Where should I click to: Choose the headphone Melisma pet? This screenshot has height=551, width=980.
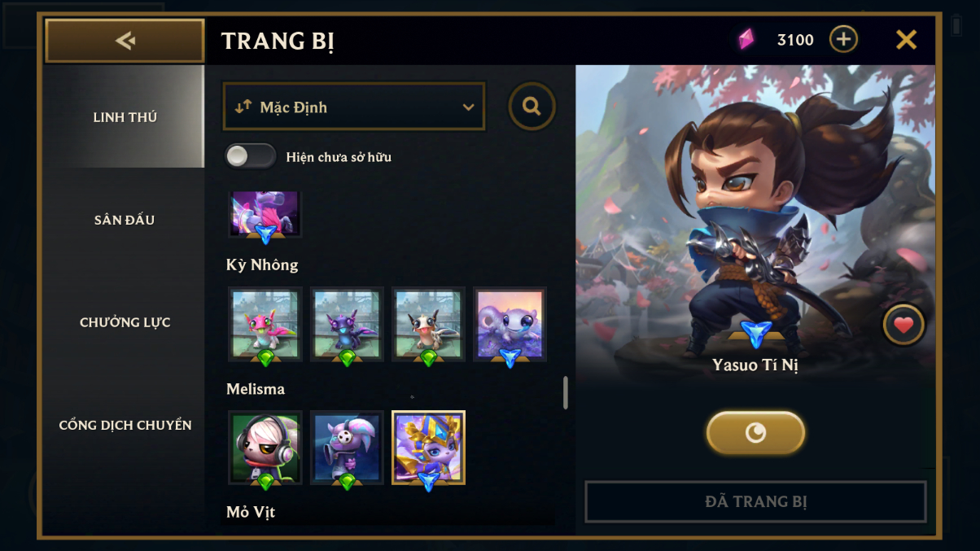tap(265, 448)
